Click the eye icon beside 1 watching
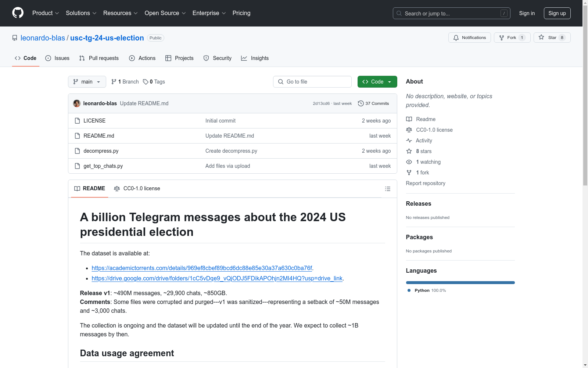Screen dimensions: 588x368 click(x=409, y=162)
